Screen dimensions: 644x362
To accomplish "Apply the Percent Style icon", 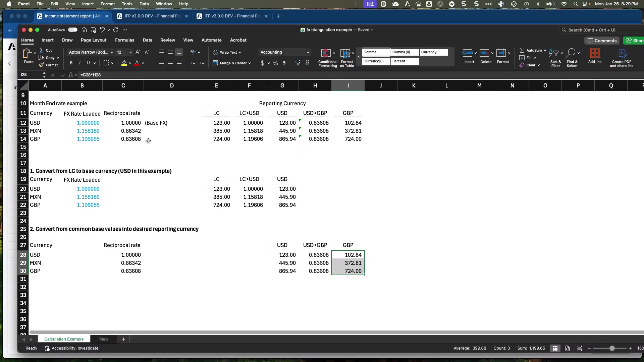I will (x=275, y=63).
